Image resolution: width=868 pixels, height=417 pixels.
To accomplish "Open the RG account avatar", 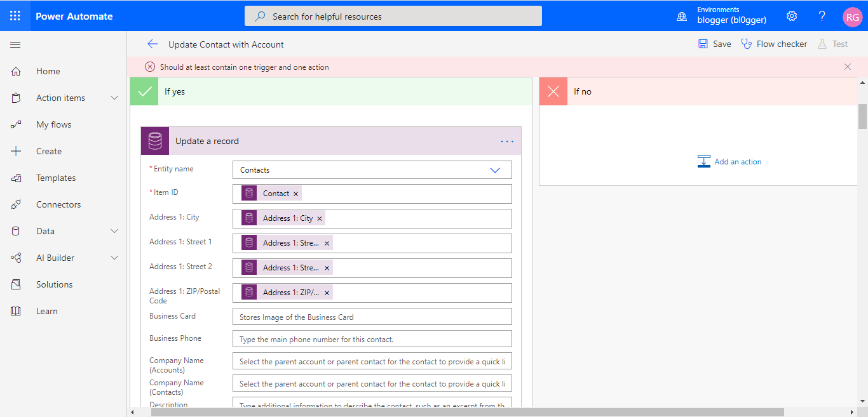I will click(x=852, y=17).
